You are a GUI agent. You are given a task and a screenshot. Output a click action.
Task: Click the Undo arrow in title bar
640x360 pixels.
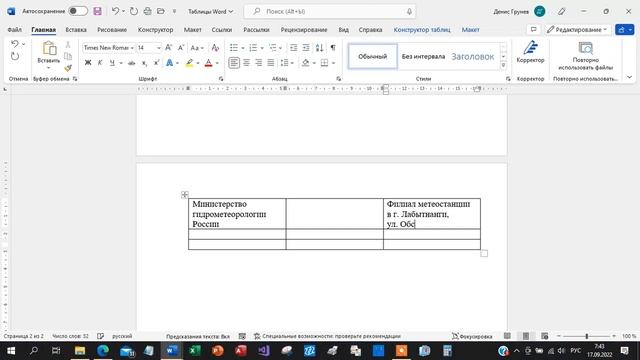pyautogui.click(x=116, y=11)
